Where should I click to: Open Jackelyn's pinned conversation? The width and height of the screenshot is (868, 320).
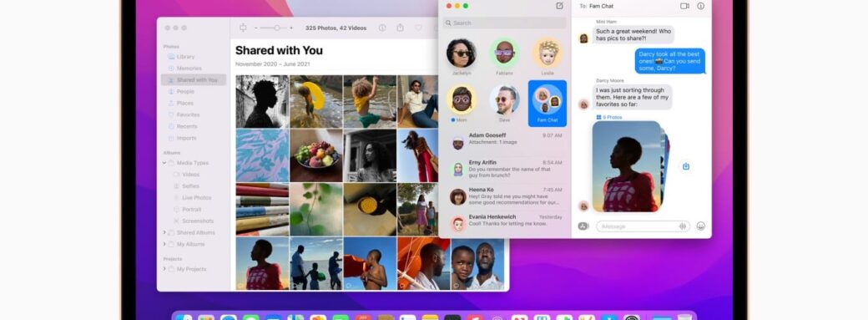click(x=461, y=57)
